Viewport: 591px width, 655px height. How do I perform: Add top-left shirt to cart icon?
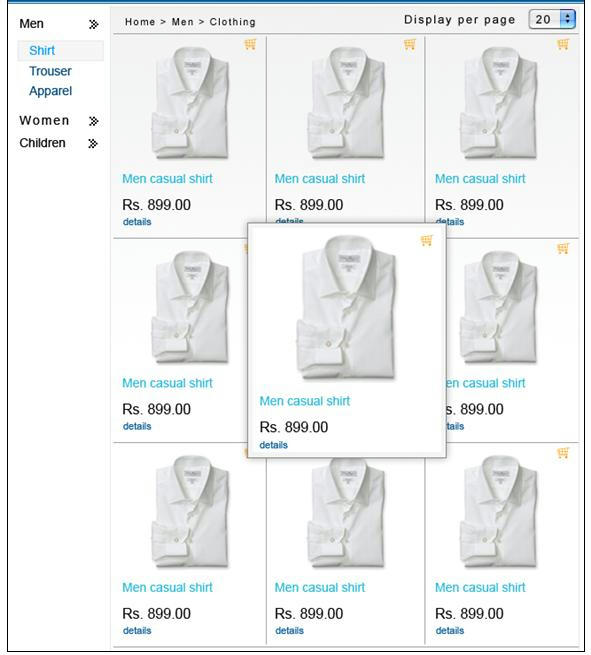coord(250,44)
